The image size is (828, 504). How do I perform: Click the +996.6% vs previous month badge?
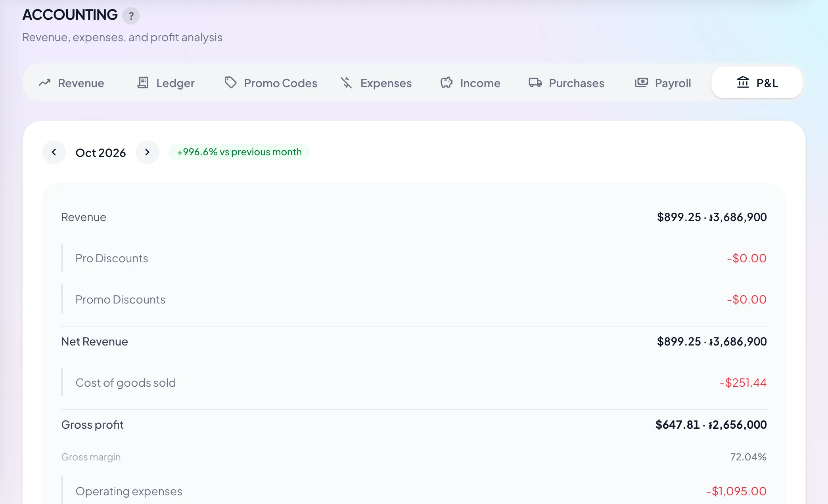[x=239, y=152]
